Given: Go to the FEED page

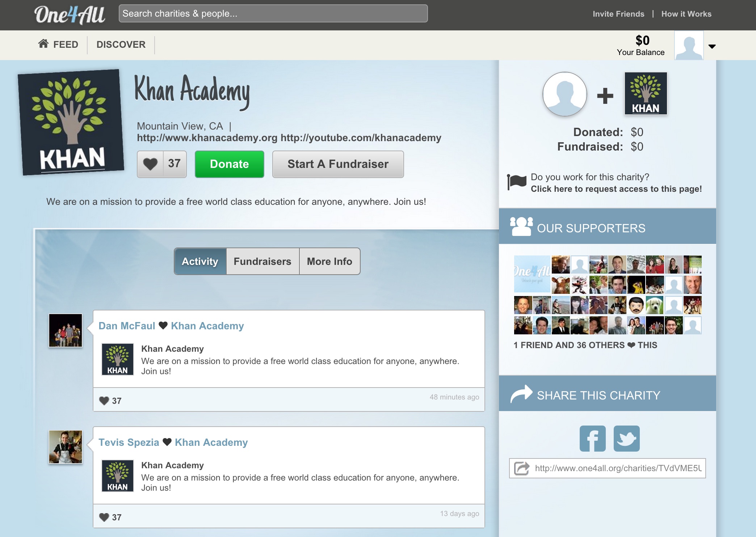Looking at the screenshot, I should coord(58,45).
